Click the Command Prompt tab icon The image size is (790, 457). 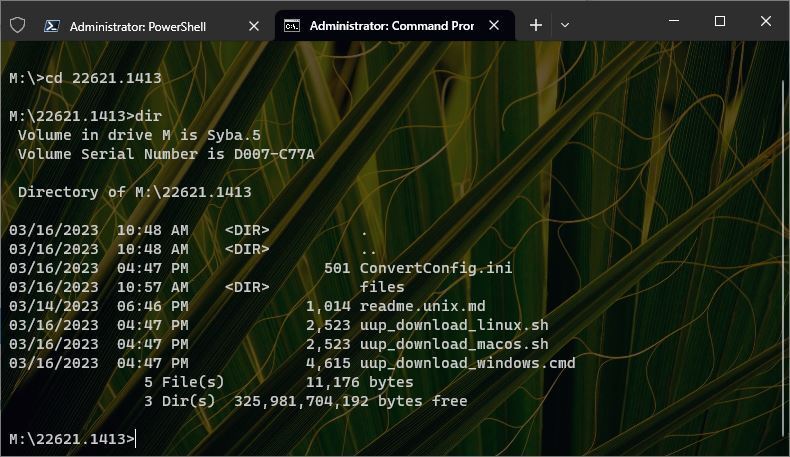coord(292,25)
